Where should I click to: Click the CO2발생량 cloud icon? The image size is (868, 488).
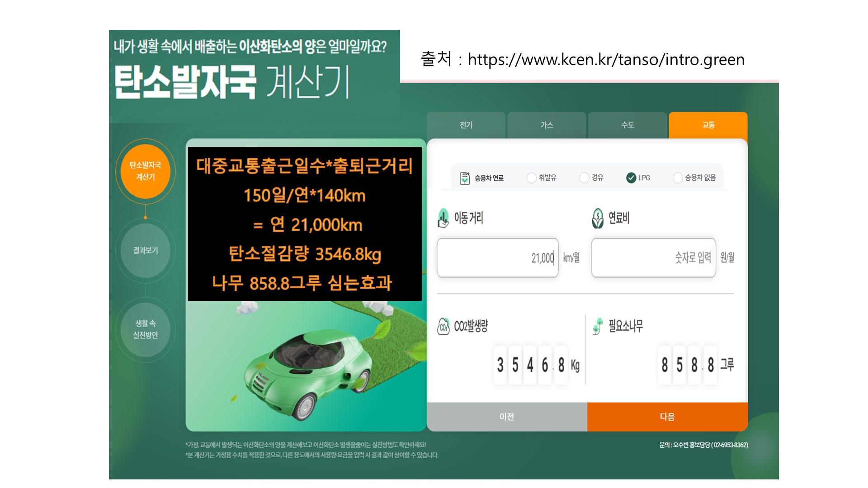tap(443, 326)
